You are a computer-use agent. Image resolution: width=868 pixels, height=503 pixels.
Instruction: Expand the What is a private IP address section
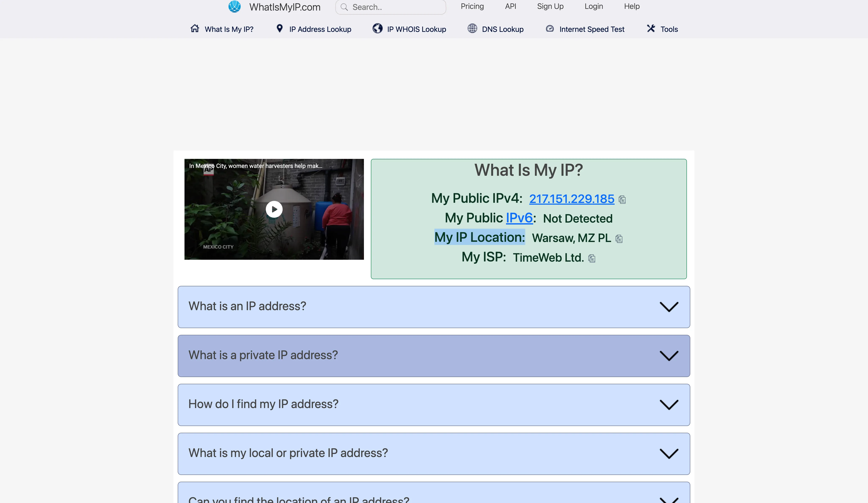click(x=434, y=354)
